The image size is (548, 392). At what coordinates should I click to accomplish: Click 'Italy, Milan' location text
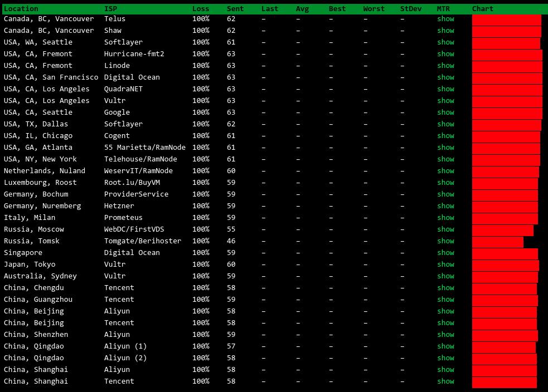(x=30, y=218)
